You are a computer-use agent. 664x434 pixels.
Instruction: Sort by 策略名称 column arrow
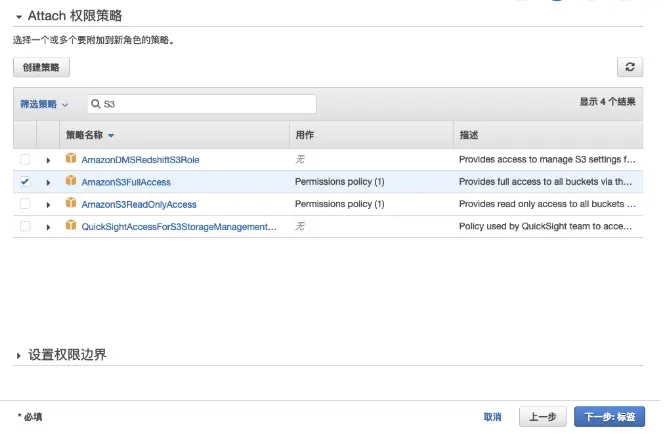[x=111, y=135]
